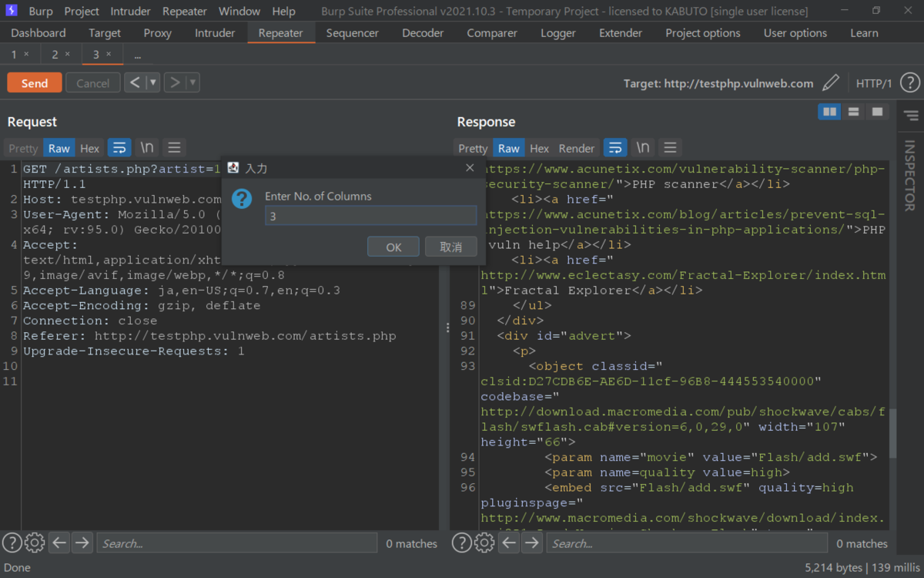Switch to the Comparer tab
The image size is (924, 578).
tap(492, 33)
